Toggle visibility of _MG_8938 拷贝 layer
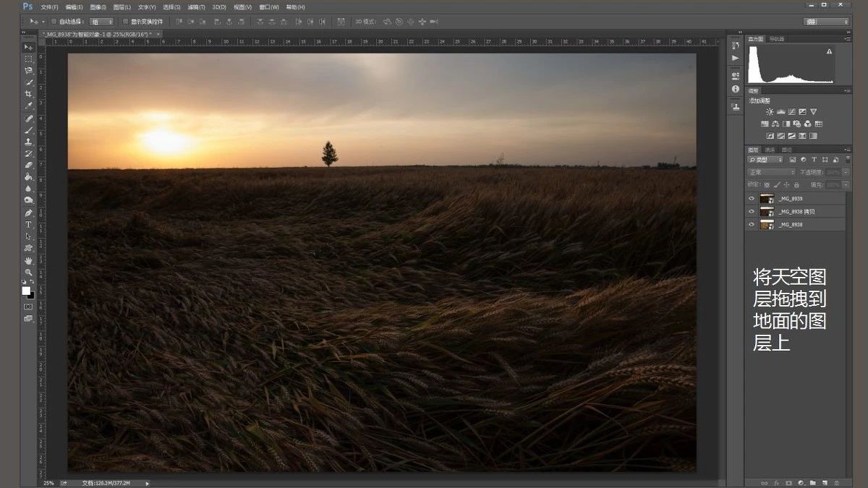Image resolution: width=868 pixels, height=488 pixels. click(752, 212)
